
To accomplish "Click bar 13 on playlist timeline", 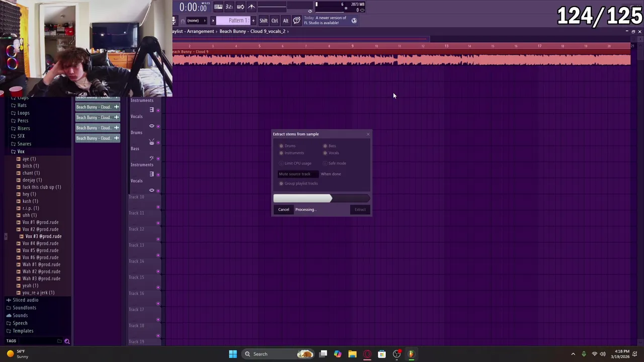I will coord(446,46).
